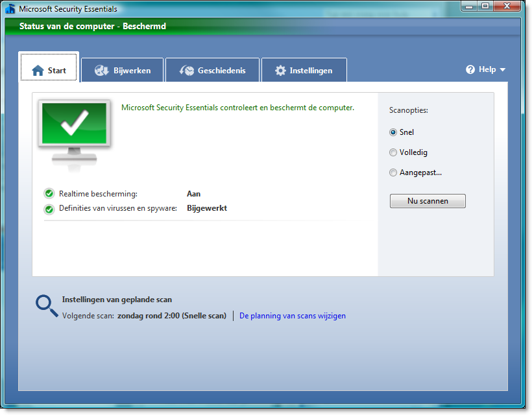Click the Help question mark icon

[470, 69]
